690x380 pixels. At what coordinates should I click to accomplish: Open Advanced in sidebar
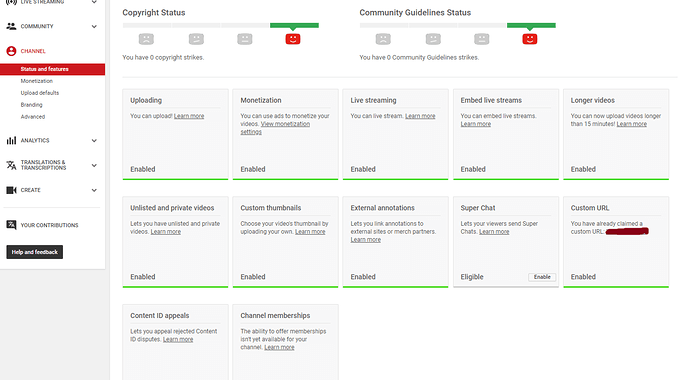[x=33, y=117]
